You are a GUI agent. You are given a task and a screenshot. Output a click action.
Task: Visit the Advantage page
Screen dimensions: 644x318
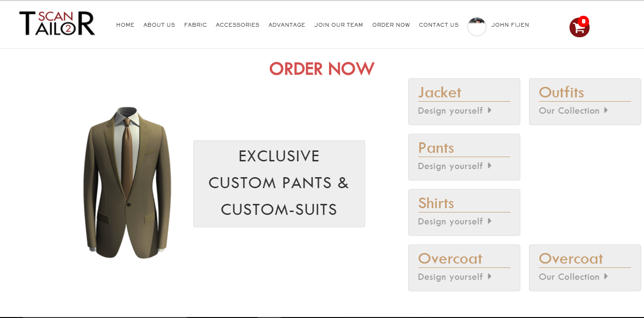point(287,25)
